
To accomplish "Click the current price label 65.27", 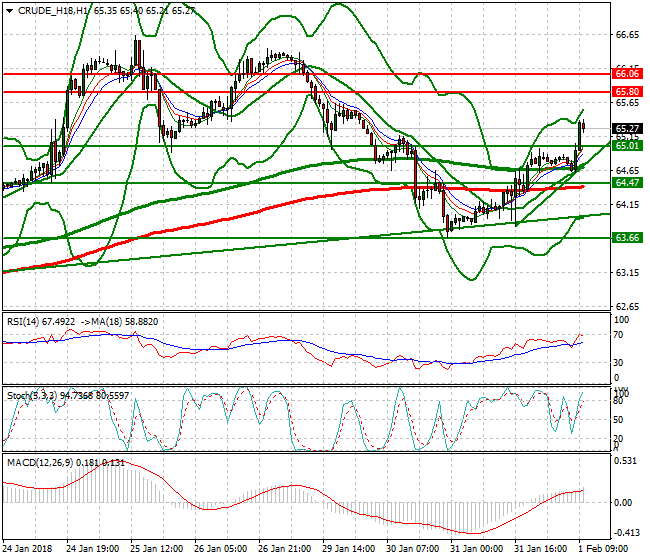I will click(627, 128).
